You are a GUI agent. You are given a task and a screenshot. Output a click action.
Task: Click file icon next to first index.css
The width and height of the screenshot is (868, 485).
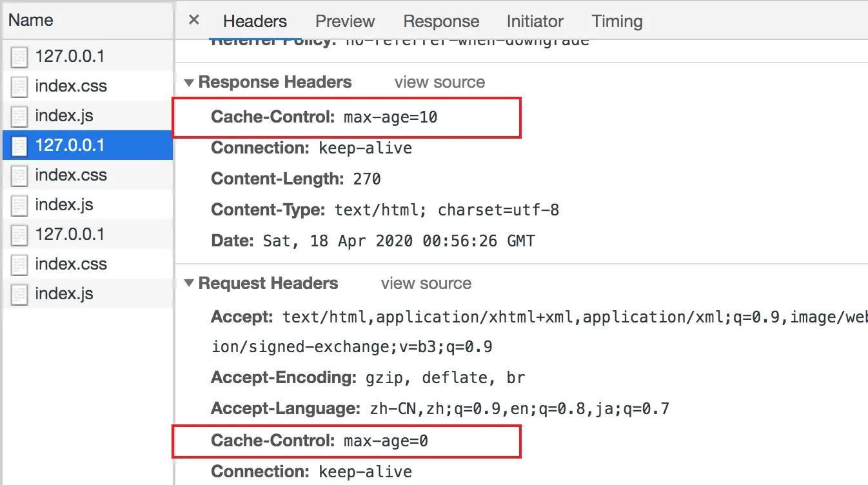click(x=19, y=88)
